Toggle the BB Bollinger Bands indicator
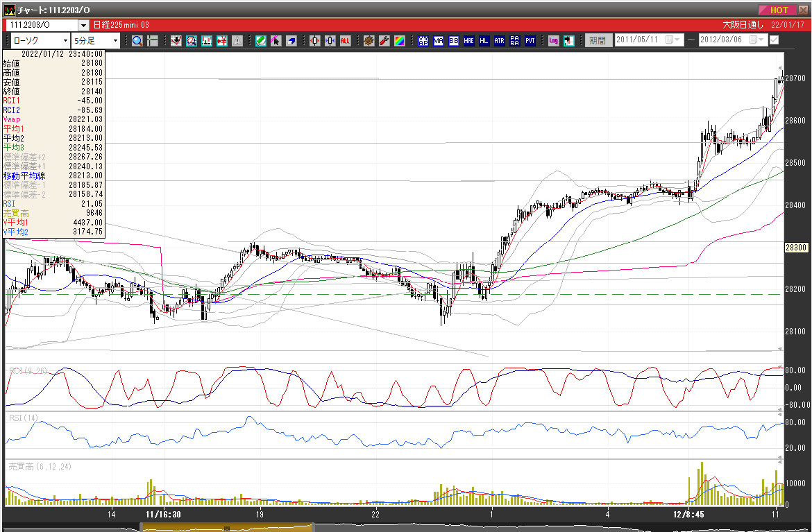The height and width of the screenshot is (532, 812). 453,40
